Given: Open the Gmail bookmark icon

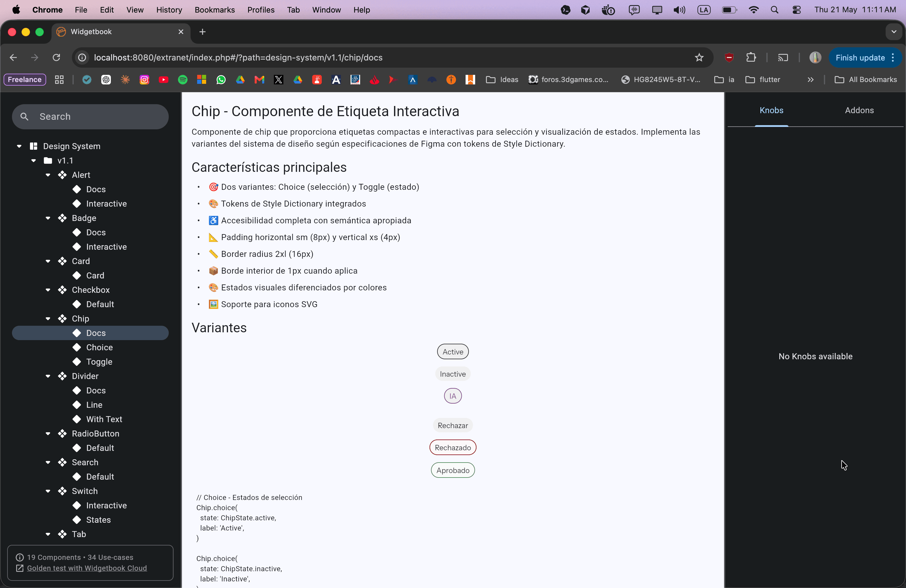Looking at the screenshot, I should pos(259,80).
